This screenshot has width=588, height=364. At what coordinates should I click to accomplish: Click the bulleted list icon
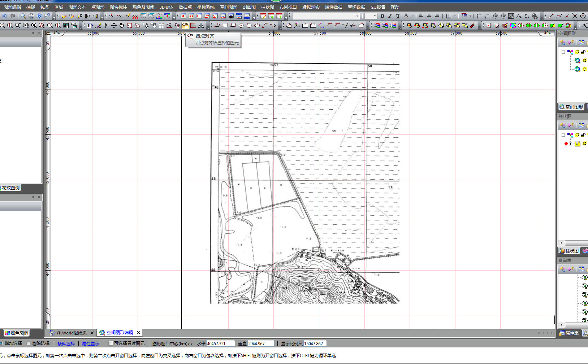(x=479, y=16)
